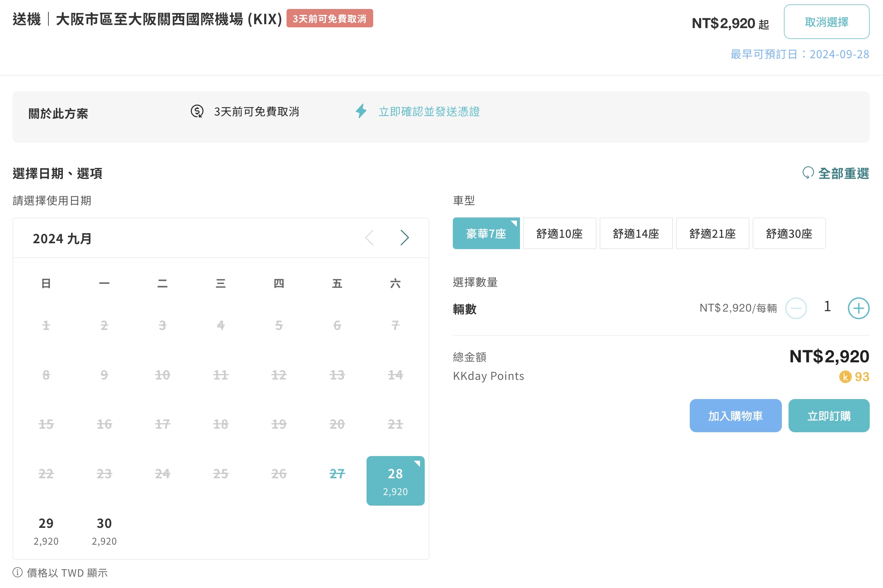The width and height of the screenshot is (883, 588).
Task: Go to previous month in calendar
Action: coord(369,237)
